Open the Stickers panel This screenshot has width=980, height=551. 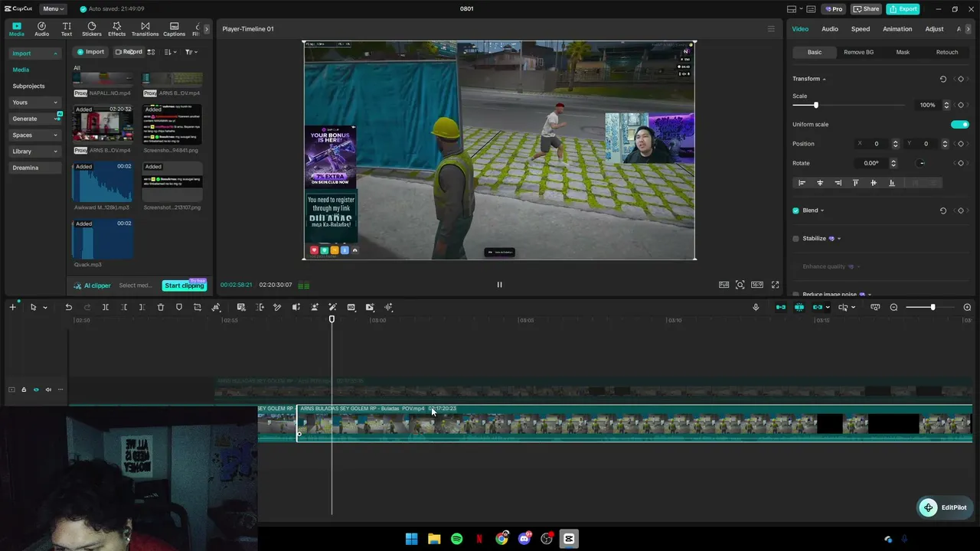pyautogui.click(x=92, y=29)
